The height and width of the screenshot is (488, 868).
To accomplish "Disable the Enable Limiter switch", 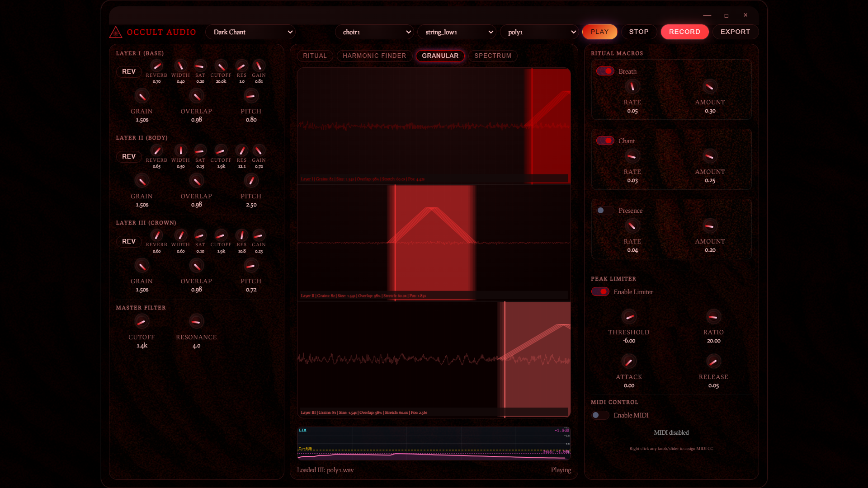I will click(600, 291).
